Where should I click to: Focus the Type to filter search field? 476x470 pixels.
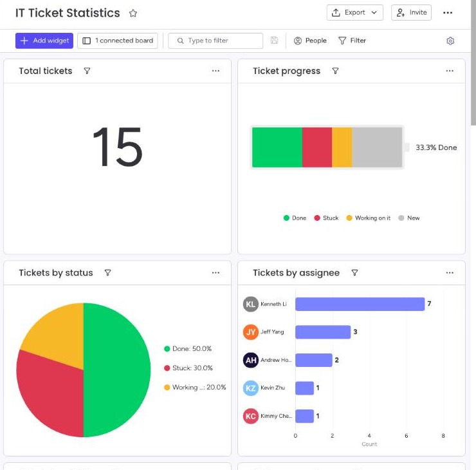[x=215, y=41]
